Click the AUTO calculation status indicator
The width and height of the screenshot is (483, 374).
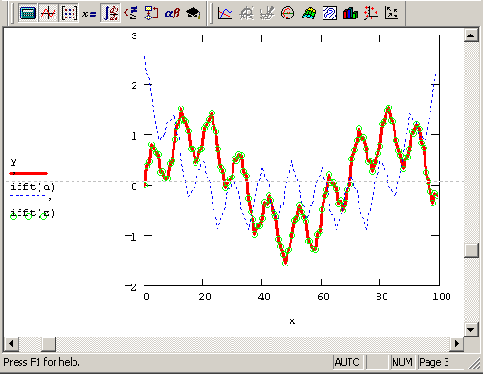[347, 362]
